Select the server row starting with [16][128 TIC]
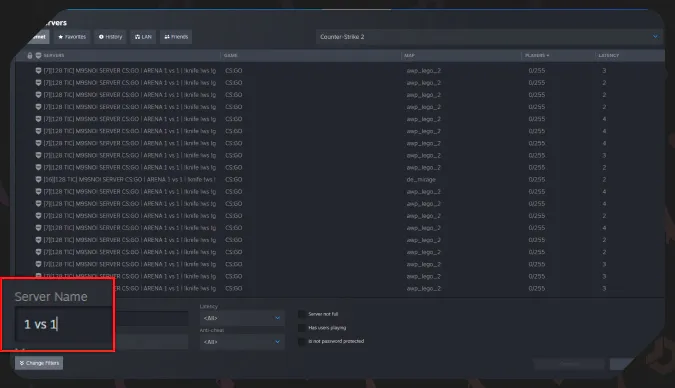The height and width of the screenshot is (388, 675). (x=340, y=180)
